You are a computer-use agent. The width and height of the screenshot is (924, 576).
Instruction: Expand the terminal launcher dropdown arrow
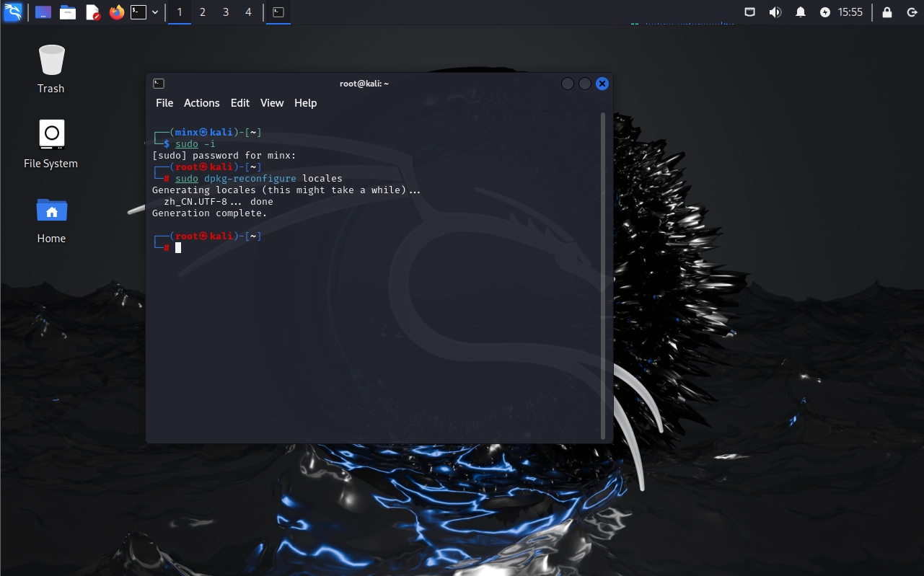click(x=154, y=12)
